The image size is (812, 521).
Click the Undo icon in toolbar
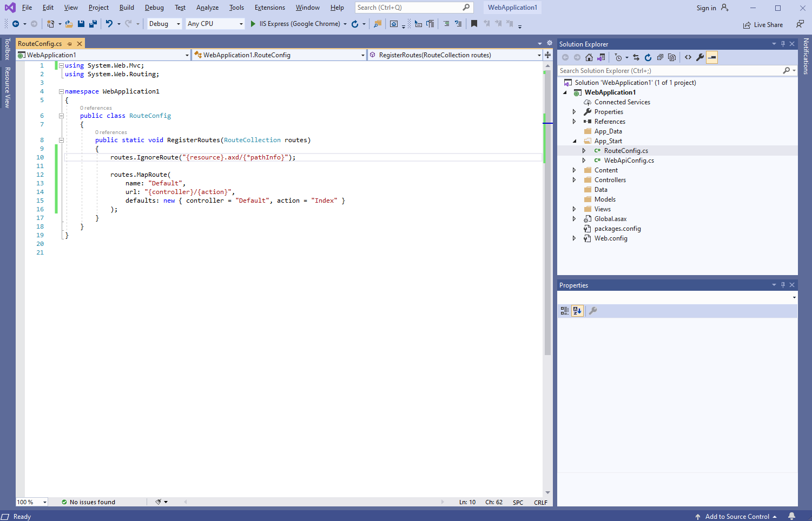point(109,24)
